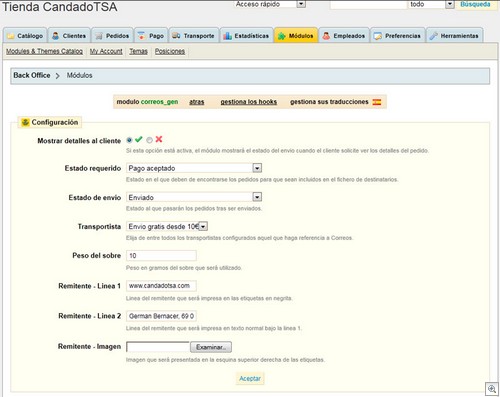
Task: Open the Transportista dropdown
Action: click(167, 226)
